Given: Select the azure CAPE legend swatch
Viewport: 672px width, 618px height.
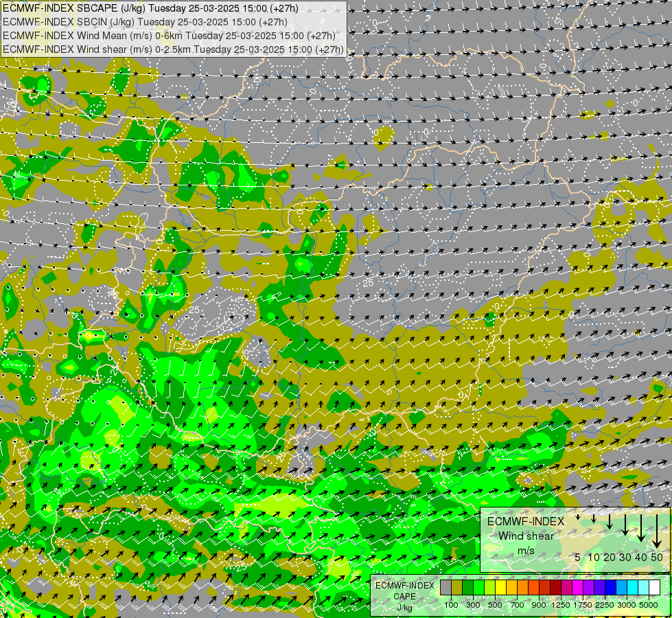Looking at the screenshot, I should point(622,588).
